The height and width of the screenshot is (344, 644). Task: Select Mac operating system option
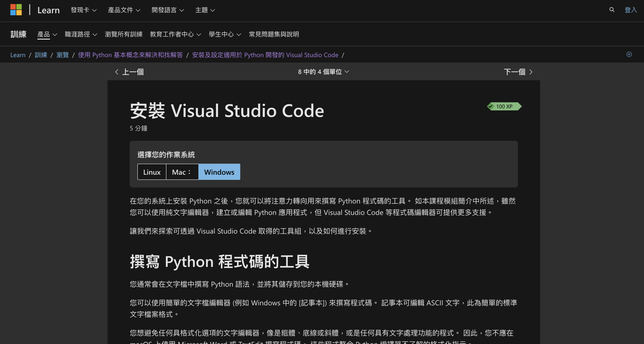[x=182, y=172]
